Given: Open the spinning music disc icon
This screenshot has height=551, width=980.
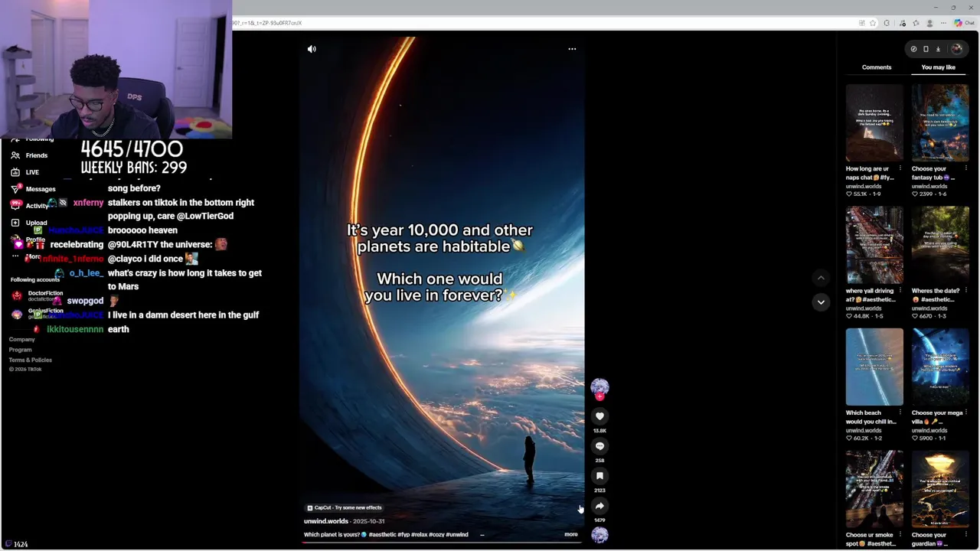Looking at the screenshot, I should 599,535.
